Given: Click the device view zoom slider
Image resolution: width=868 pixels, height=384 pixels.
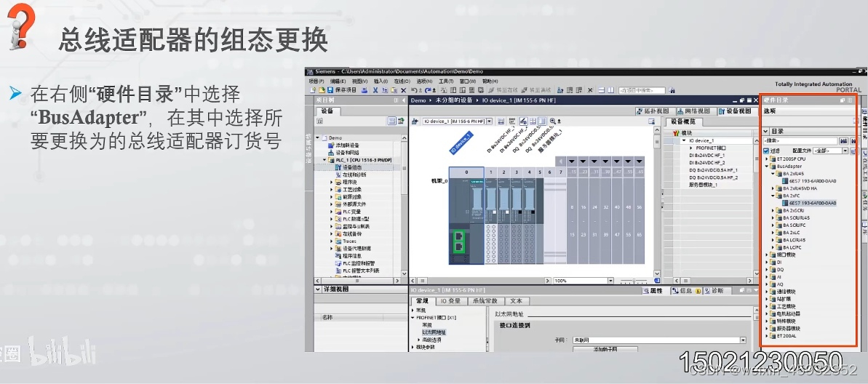Looking at the screenshot, I should coord(634,281).
